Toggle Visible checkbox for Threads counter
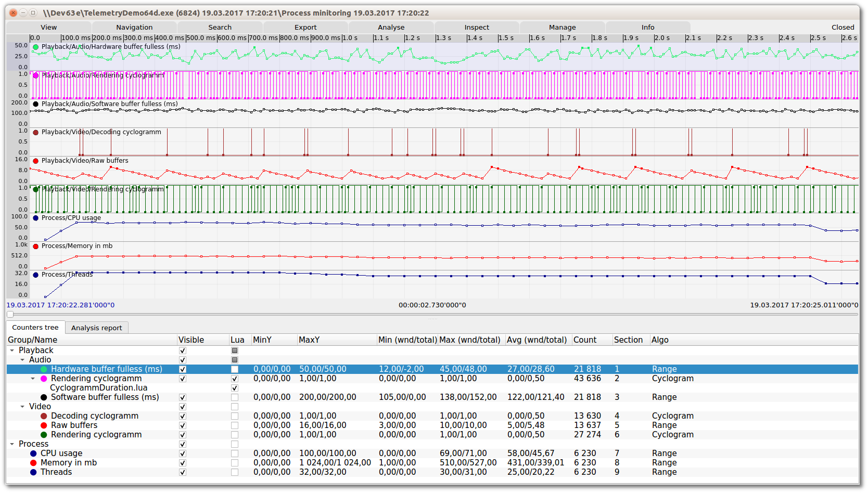868x493 pixels. [183, 472]
